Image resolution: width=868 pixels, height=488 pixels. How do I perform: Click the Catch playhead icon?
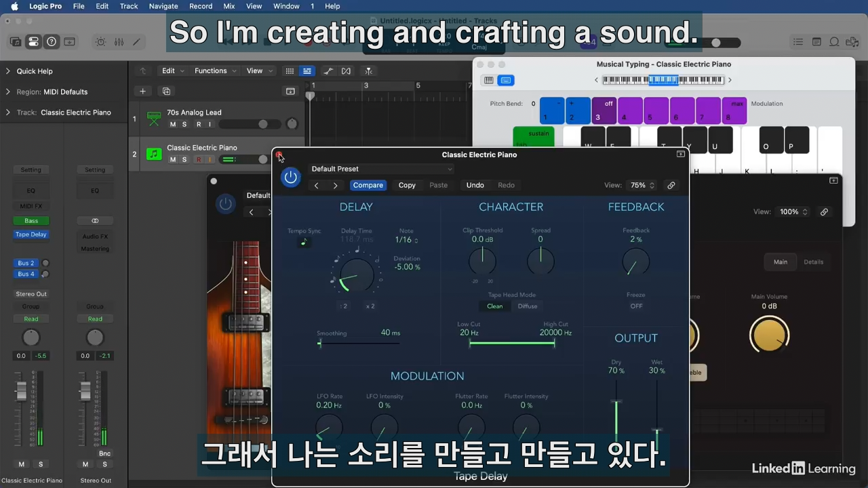(x=368, y=70)
